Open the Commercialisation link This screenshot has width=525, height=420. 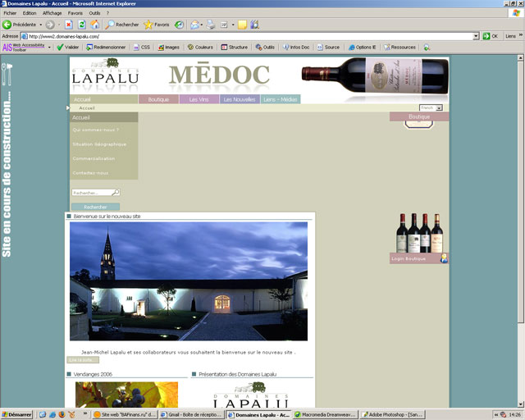click(x=94, y=158)
